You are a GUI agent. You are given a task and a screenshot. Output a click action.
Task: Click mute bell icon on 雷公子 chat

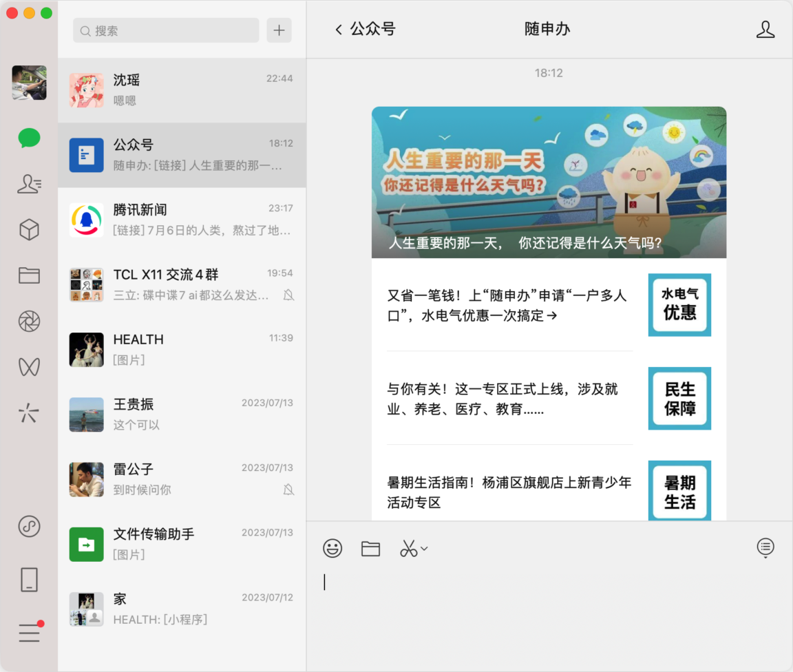[289, 490]
